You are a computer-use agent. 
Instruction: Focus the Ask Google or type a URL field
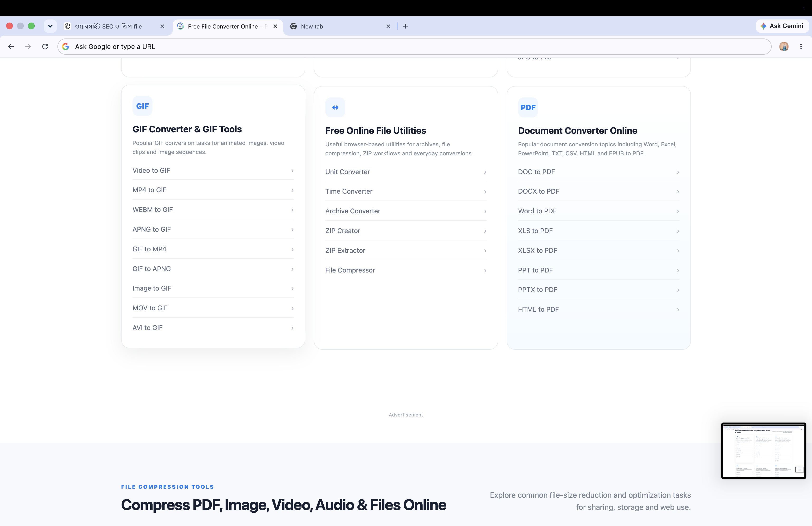[414, 46]
